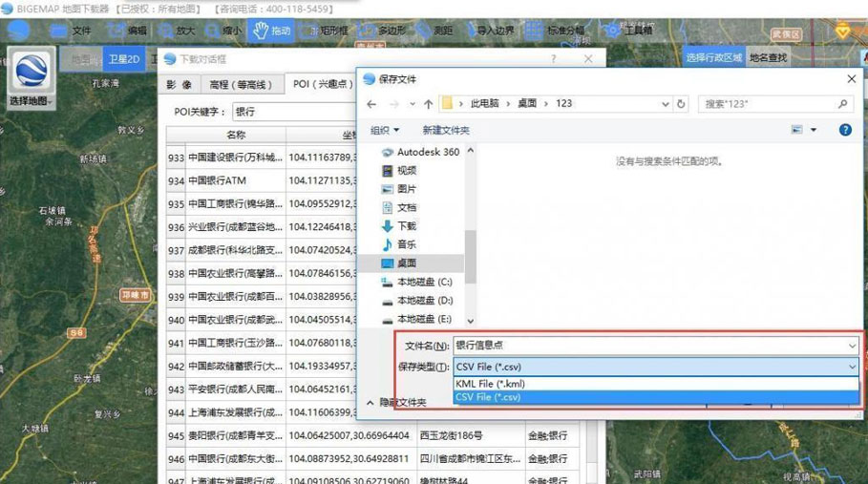Choose KML File (*.kml) option
Image resolution: width=868 pixels, height=484 pixels.
click(656, 384)
